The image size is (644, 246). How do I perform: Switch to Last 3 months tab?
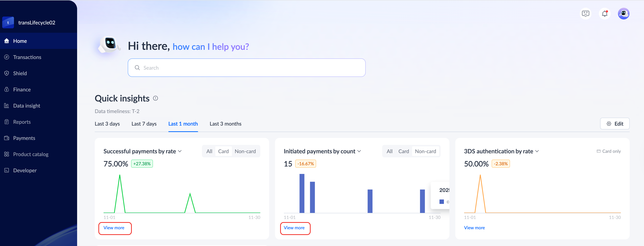(x=225, y=124)
